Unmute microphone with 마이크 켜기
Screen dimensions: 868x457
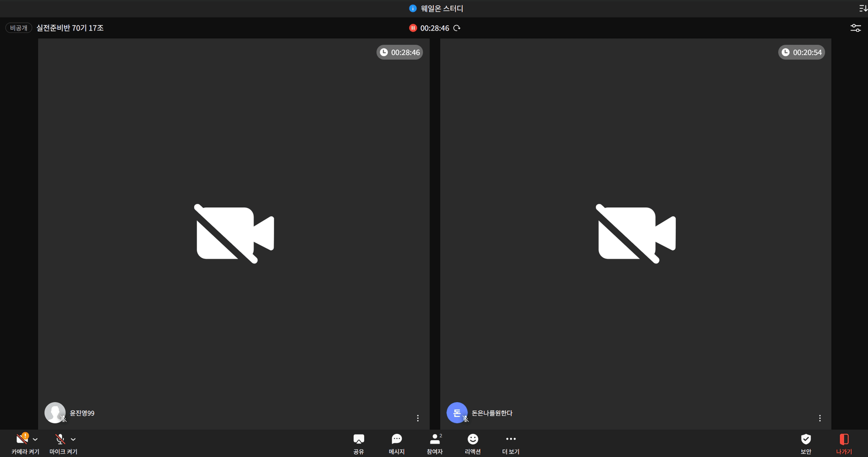[x=60, y=443]
